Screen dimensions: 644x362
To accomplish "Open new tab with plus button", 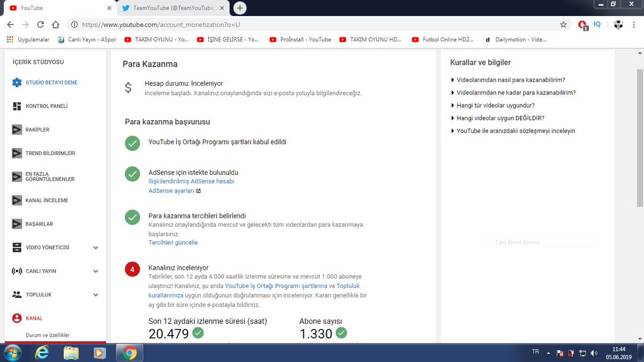I will 240,8.
